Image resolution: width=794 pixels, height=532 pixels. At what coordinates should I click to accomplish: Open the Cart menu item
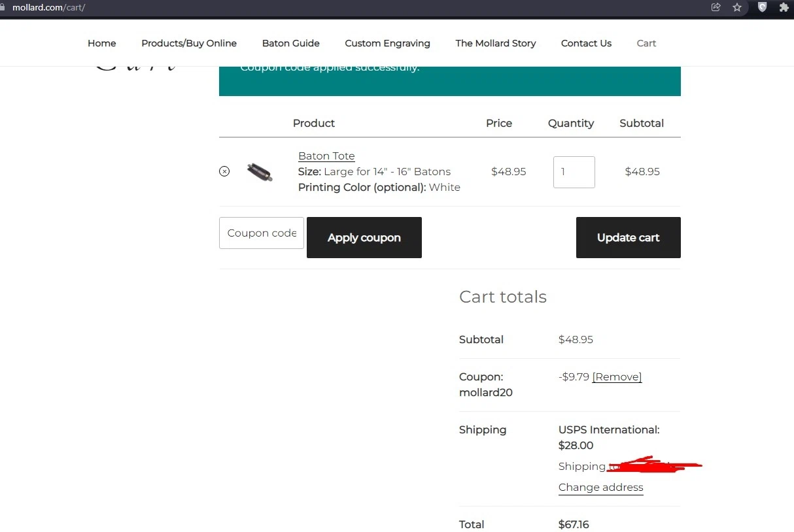pyautogui.click(x=646, y=43)
